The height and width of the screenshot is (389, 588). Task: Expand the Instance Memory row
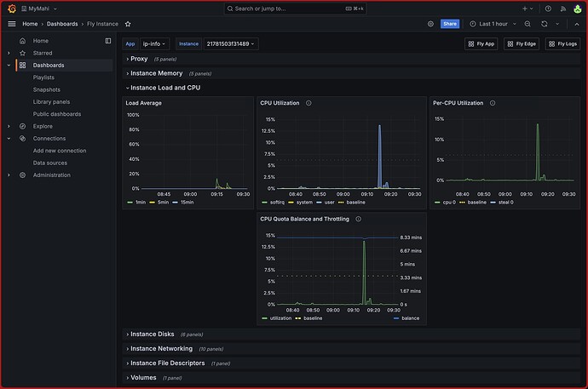pyautogui.click(x=156, y=73)
